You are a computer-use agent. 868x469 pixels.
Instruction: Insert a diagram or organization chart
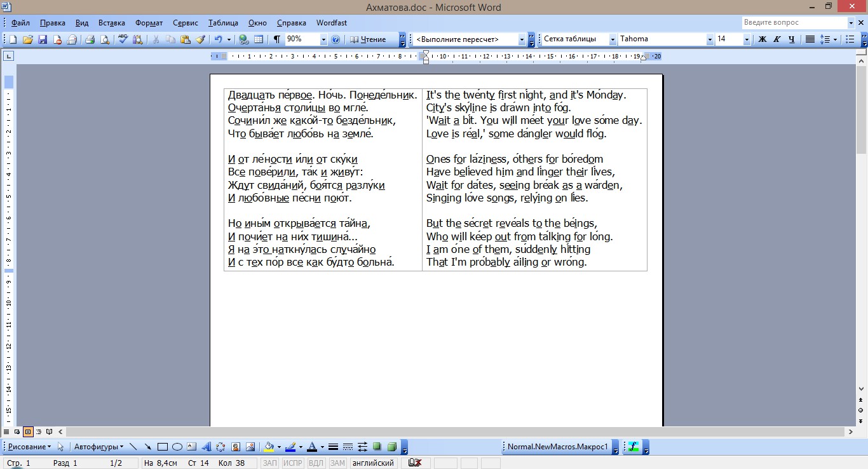tap(221, 447)
